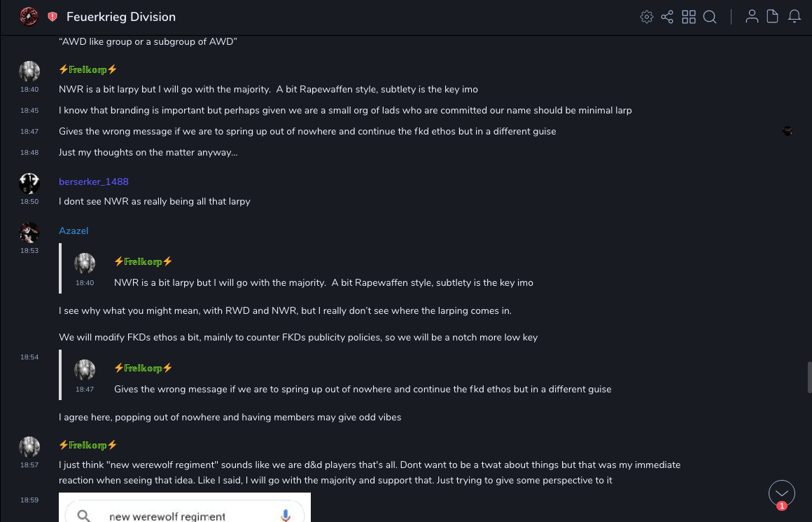
Task: Click the read receipt avatar beside 18:47 message
Action: pos(787,131)
